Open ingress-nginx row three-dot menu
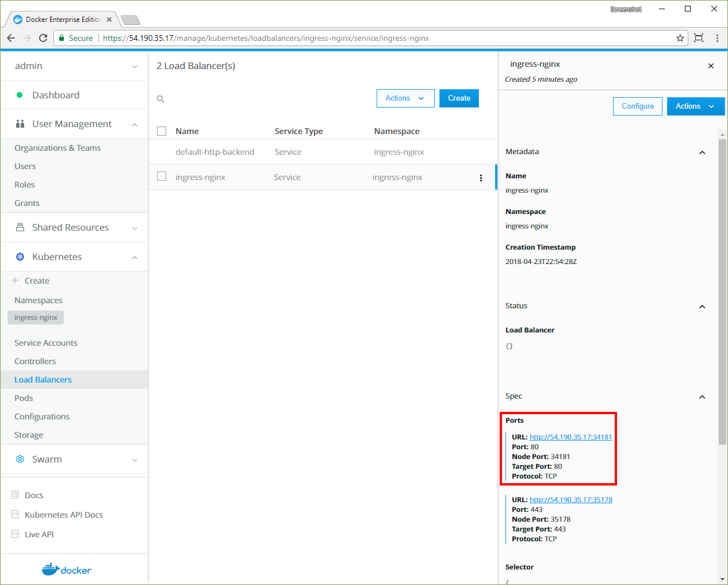 click(481, 178)
